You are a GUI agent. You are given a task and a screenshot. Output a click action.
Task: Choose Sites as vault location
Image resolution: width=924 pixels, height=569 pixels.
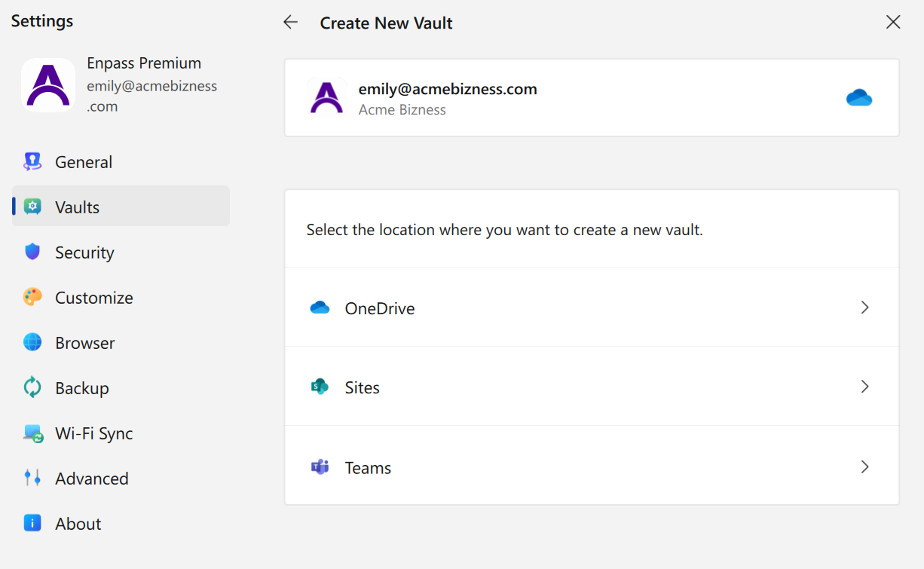(x=592, y=387)
